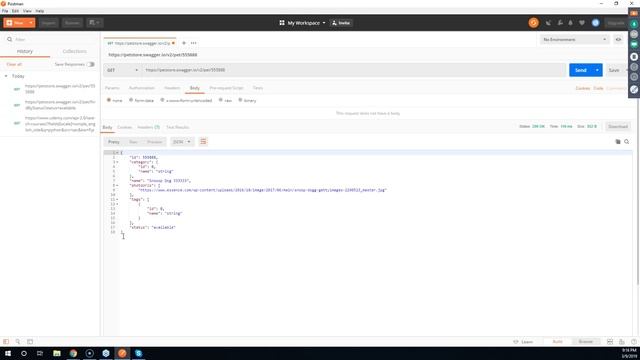Click the orange New button
The image size is (640, 360).
tap(16, 23)
